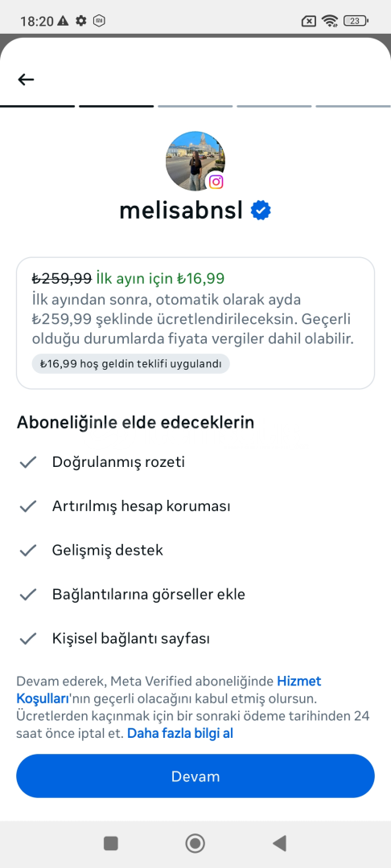Tap the Instagram logo badge on avatar
391x868 pixels.
[x=216, y=182]
